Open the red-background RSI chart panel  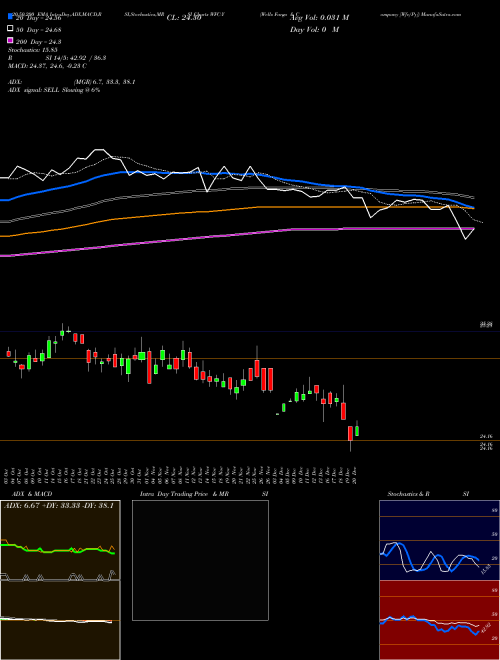pyautogui.click(x=439, y=620)
